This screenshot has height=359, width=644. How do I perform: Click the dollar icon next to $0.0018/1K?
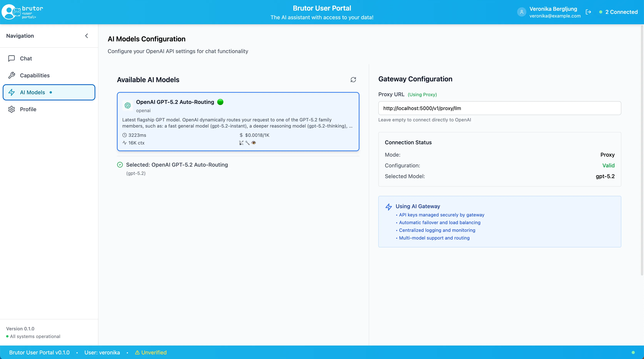click(241, 135)
